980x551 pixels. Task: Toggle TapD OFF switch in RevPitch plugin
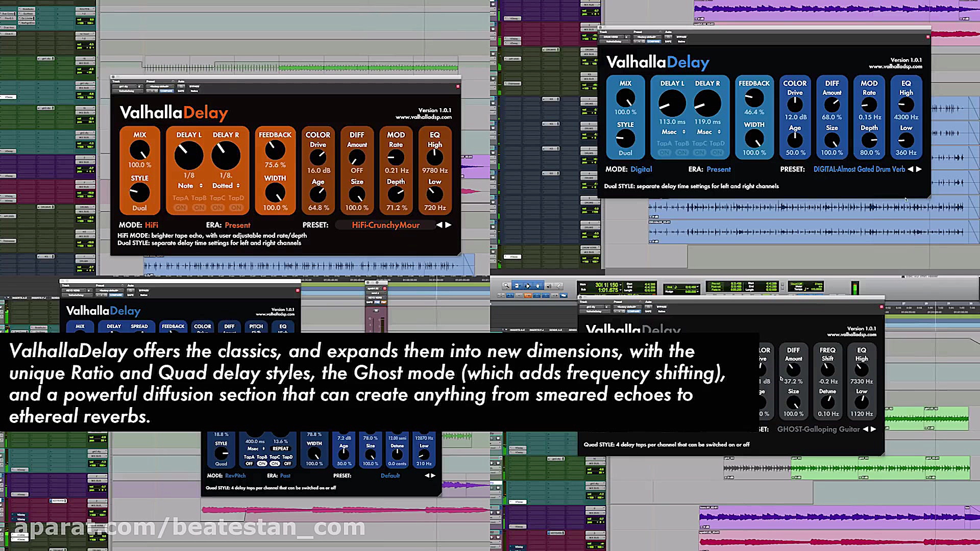click(287, 464)
